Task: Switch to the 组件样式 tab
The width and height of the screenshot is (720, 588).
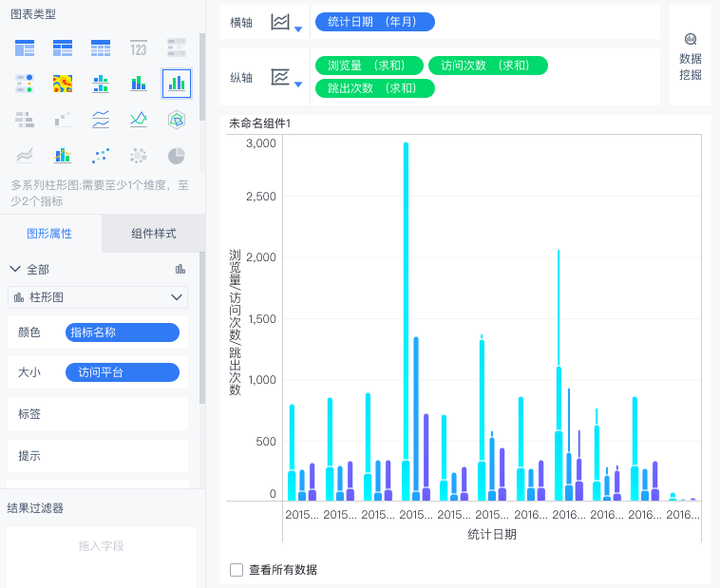Action: 153,234
